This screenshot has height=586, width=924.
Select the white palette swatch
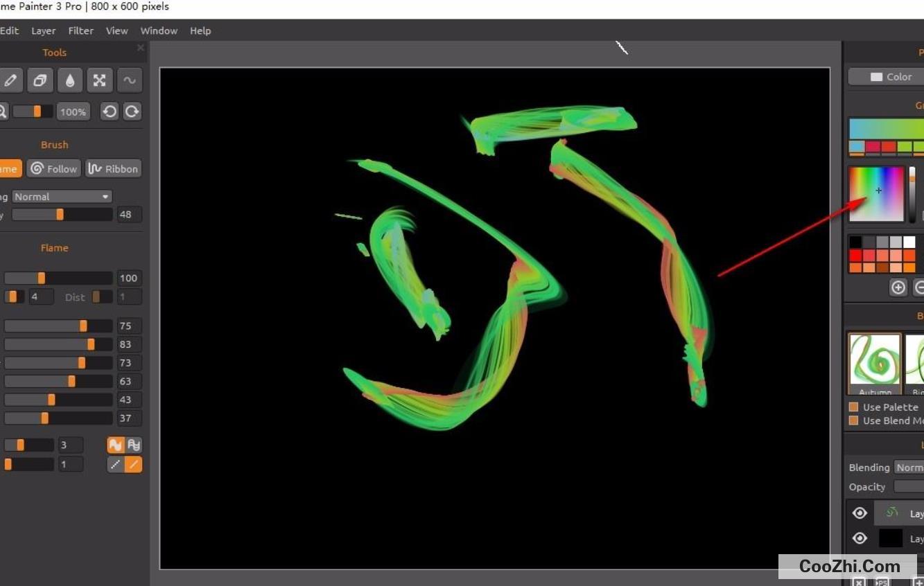pyautogui.click(x=909, y=242)
